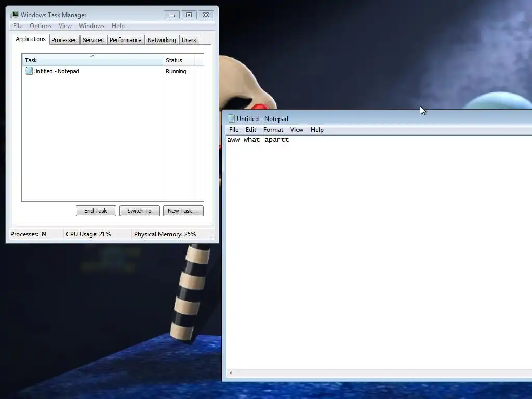This screenshot has width=532, height=399.
Task: Open Task Manager Help menu
Action: (x=118, y=26)
